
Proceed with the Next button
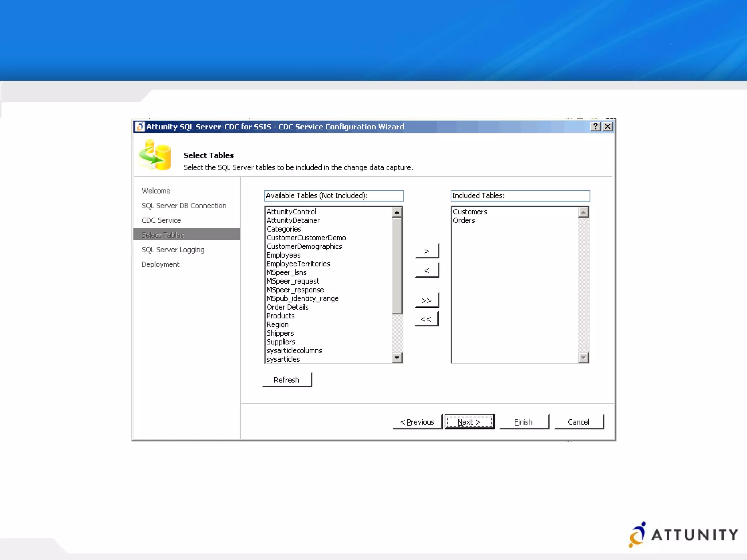pos(469,422)
